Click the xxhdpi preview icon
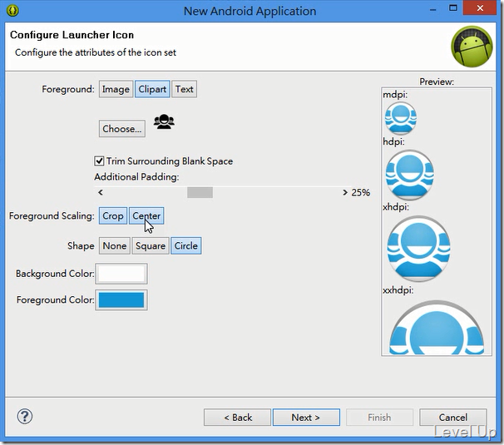This screenshot has width=504, height=445. tap(436, 328)
